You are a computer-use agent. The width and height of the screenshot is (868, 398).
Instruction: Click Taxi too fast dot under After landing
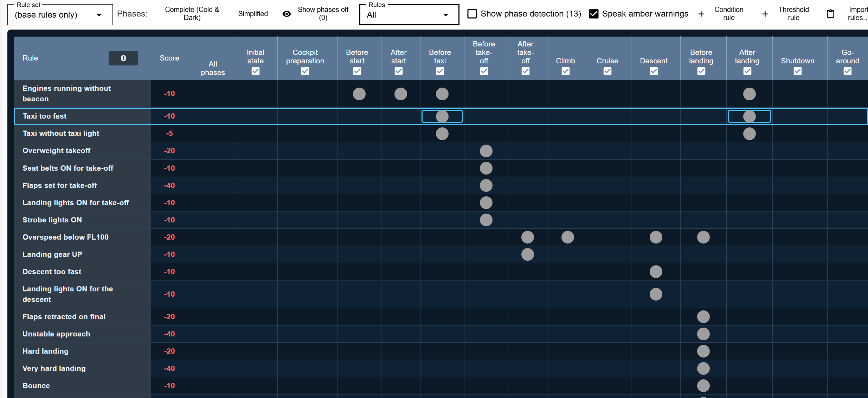click(x=750, y=116)
